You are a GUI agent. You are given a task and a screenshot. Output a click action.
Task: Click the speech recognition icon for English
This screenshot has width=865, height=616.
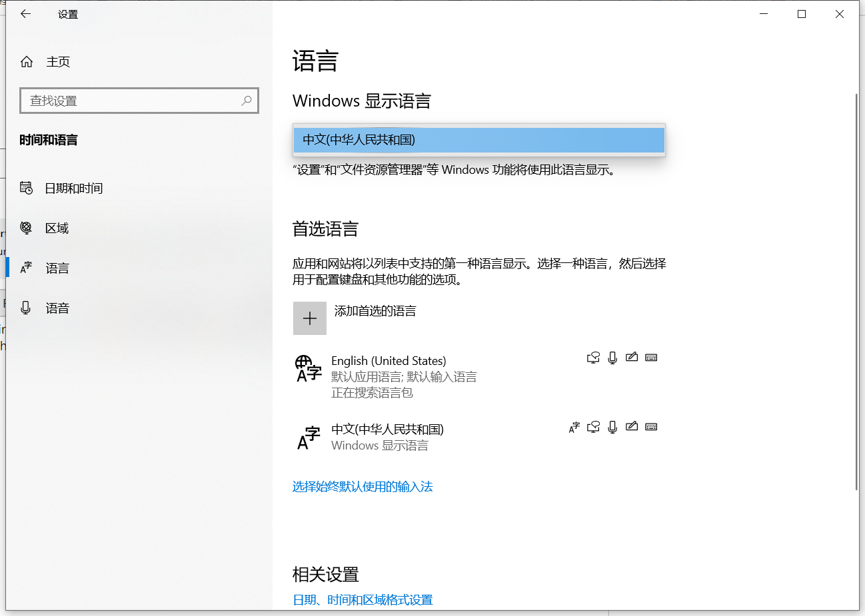coord(612,358)
